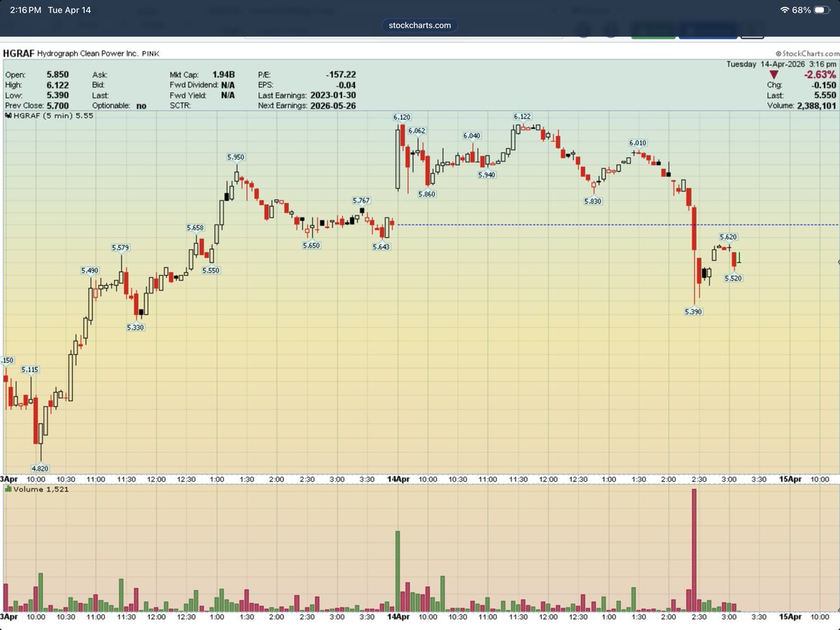
Task: Click the 5.650 price label on chart
Action: point(311,246)
